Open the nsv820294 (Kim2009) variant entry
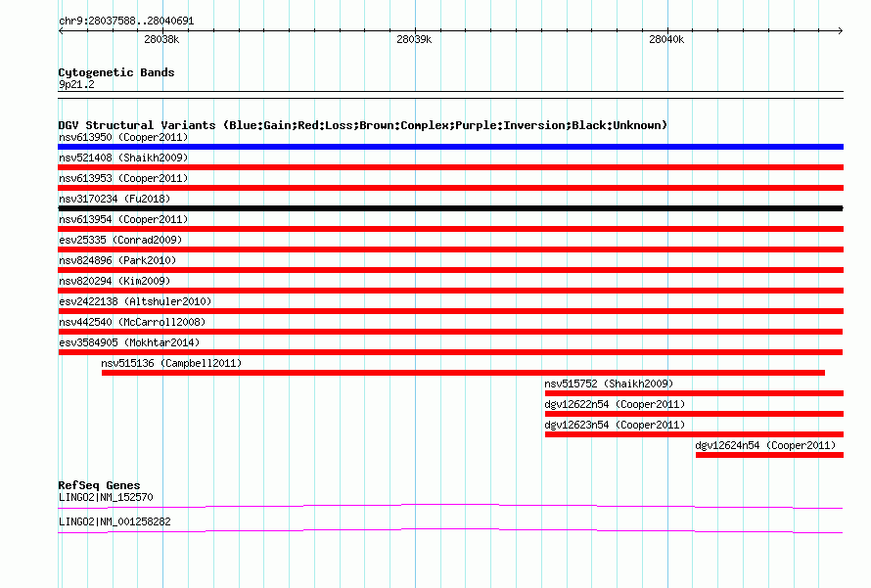This screenshot has height=588, width=871. pos(115,281)
